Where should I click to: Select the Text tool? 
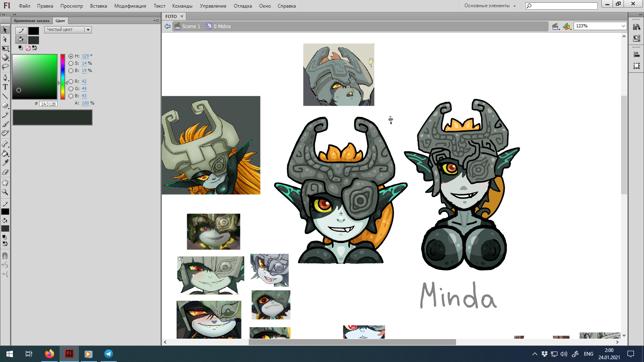click(x=5, y=86)
